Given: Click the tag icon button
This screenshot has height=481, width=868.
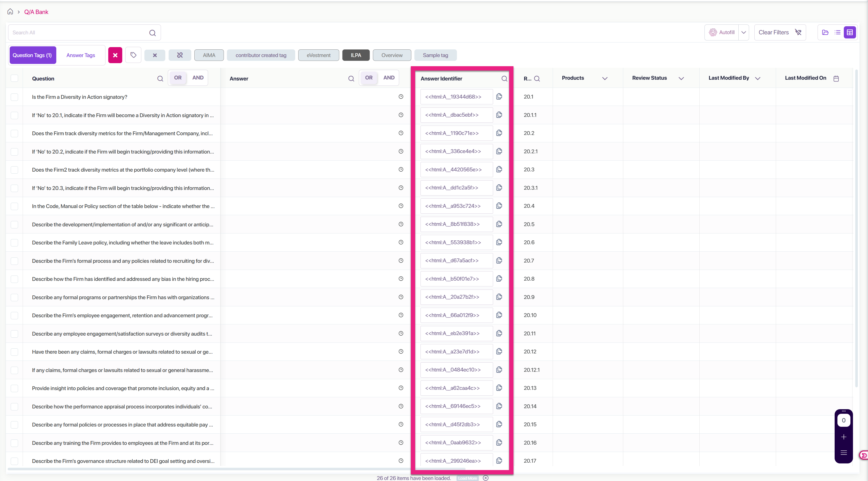Looking at the screenshot, I should click(x=133, y=55).
